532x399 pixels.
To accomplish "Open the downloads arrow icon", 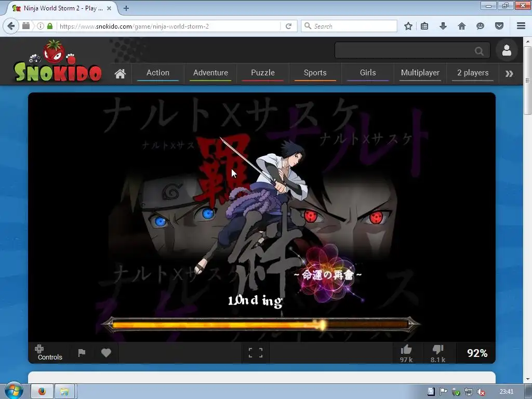I will point(443,26).
